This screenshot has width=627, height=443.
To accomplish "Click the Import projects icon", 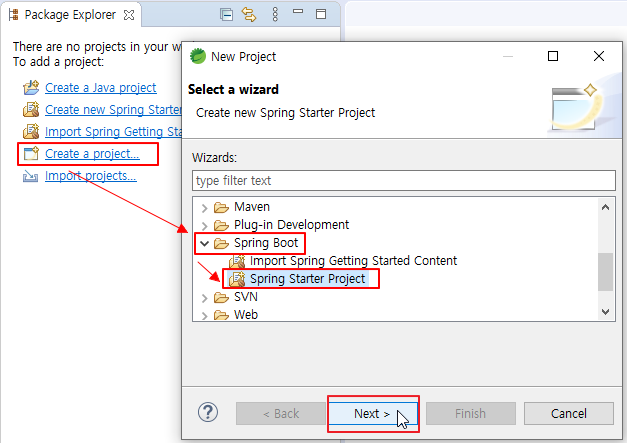I will [x=30, y=176].
